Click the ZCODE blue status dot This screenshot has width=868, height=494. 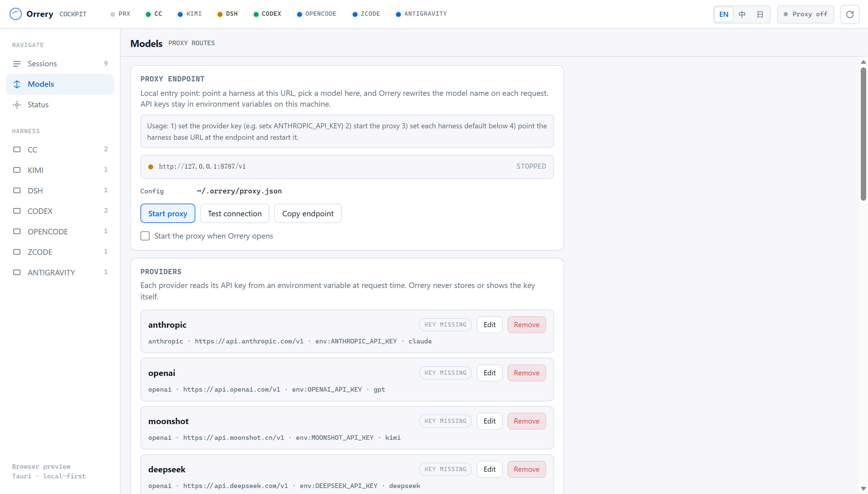[355, 14]
